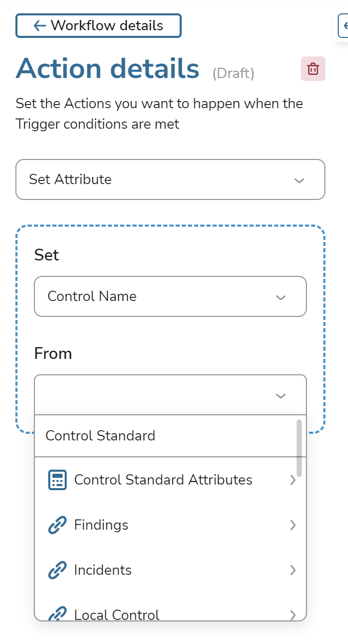This screenshot has height=644, width=348.
Task: Expand the Incidents submenu arrow
Action: click(293, 570)
